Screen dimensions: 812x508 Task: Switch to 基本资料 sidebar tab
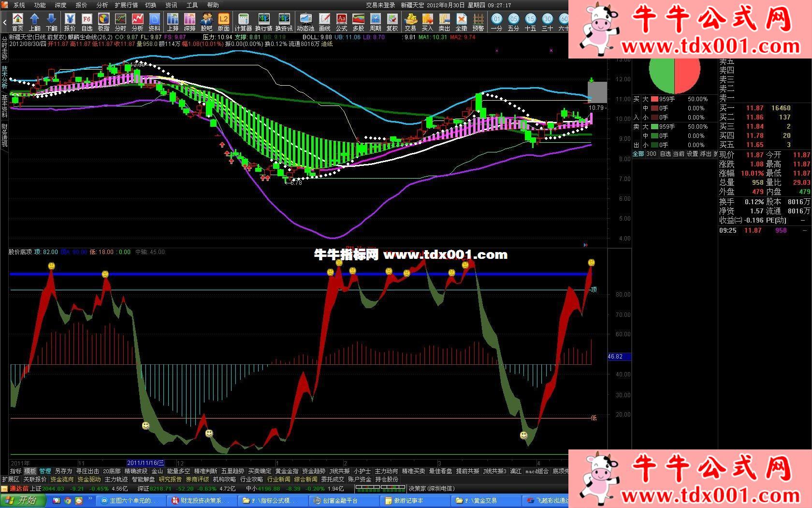[4, 106]
